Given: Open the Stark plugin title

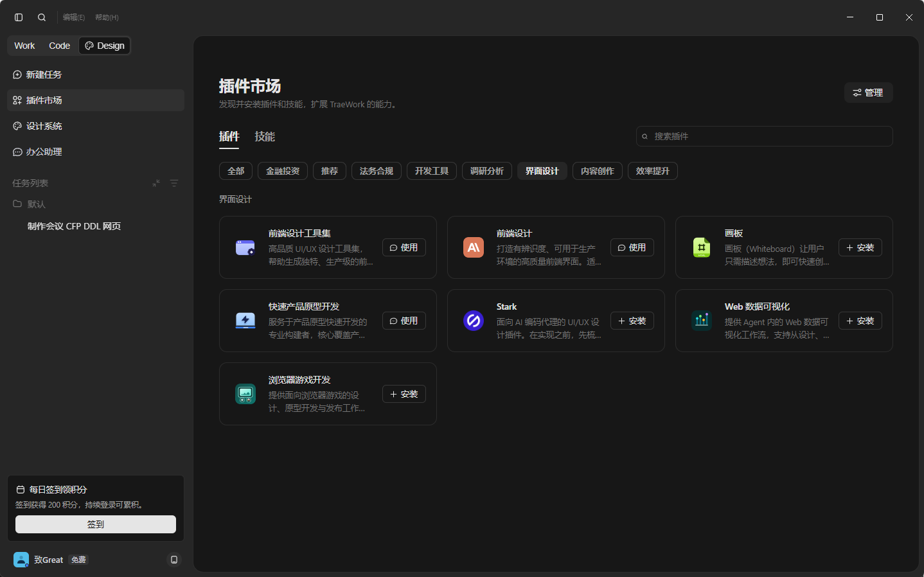Looking at the screenshot, I should [506, 306].
